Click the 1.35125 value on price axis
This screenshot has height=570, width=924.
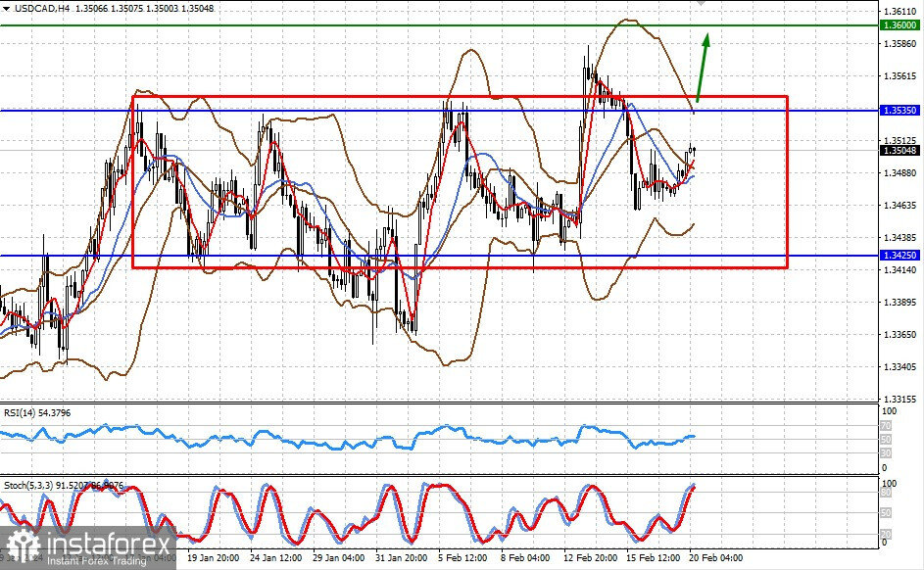(900, 141)
